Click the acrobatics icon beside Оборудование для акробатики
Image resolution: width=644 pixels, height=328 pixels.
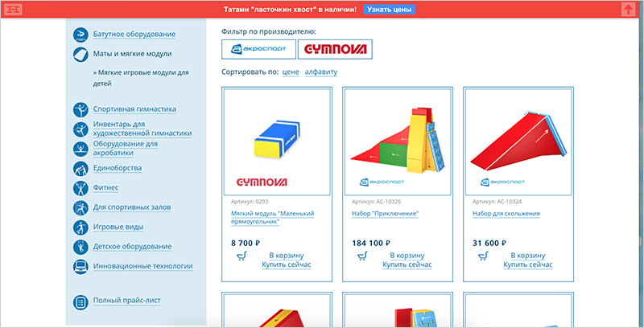[80, 149]
